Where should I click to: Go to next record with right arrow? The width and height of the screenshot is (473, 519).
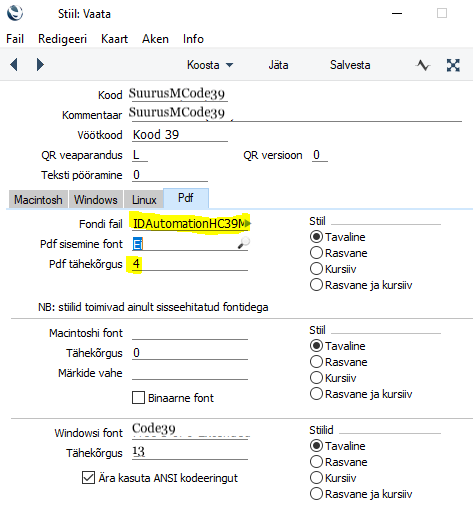pyautogui.click(x=40, y=64)
